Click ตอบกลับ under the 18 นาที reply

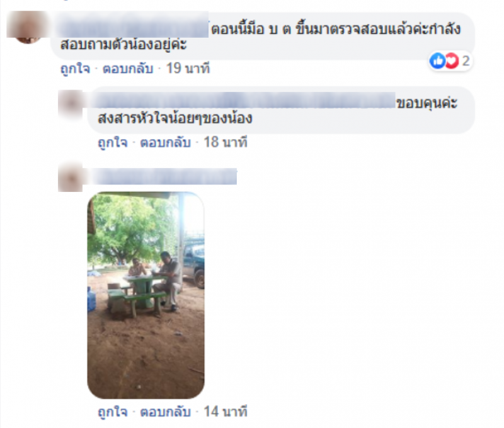pyautogui.click(x=165, y=142)
